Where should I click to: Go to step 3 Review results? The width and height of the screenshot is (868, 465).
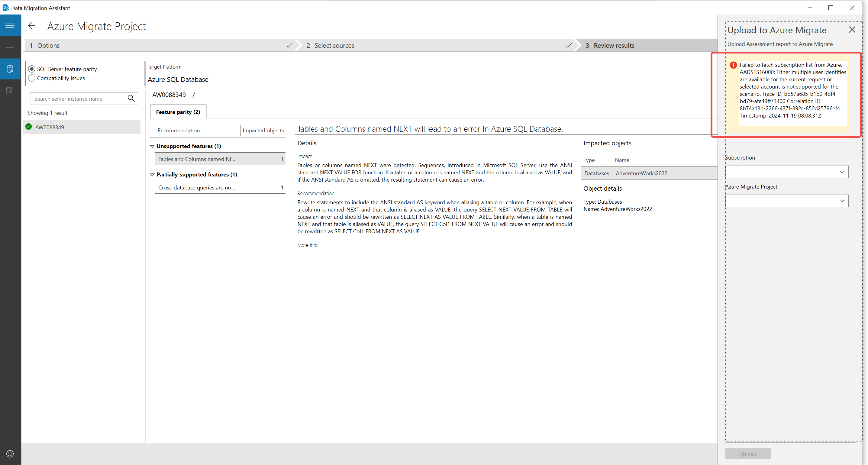(x=647, y=46)
